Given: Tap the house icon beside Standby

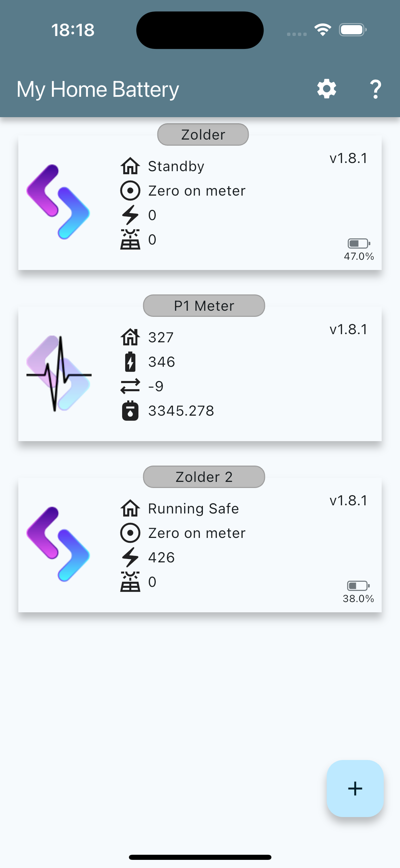Looking at the screenshot, I should pos(130,166).
